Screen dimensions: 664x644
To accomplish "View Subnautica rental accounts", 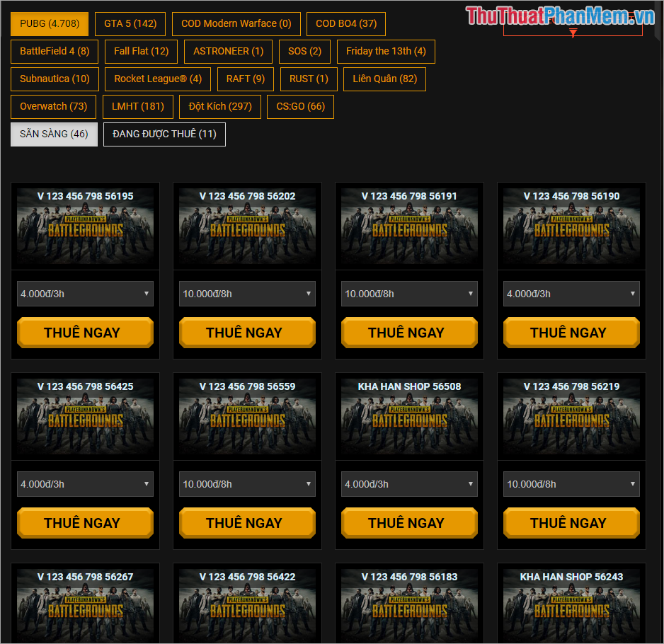I will pos(54,79).
